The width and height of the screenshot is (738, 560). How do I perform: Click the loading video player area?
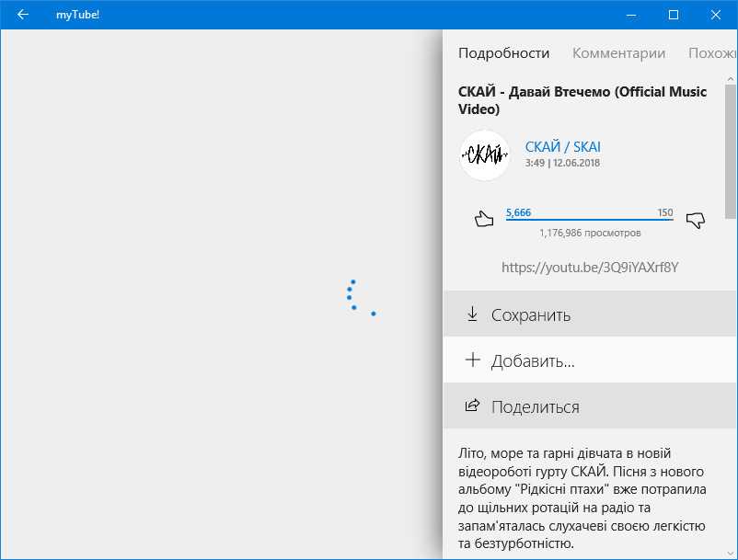pos(221,294)
